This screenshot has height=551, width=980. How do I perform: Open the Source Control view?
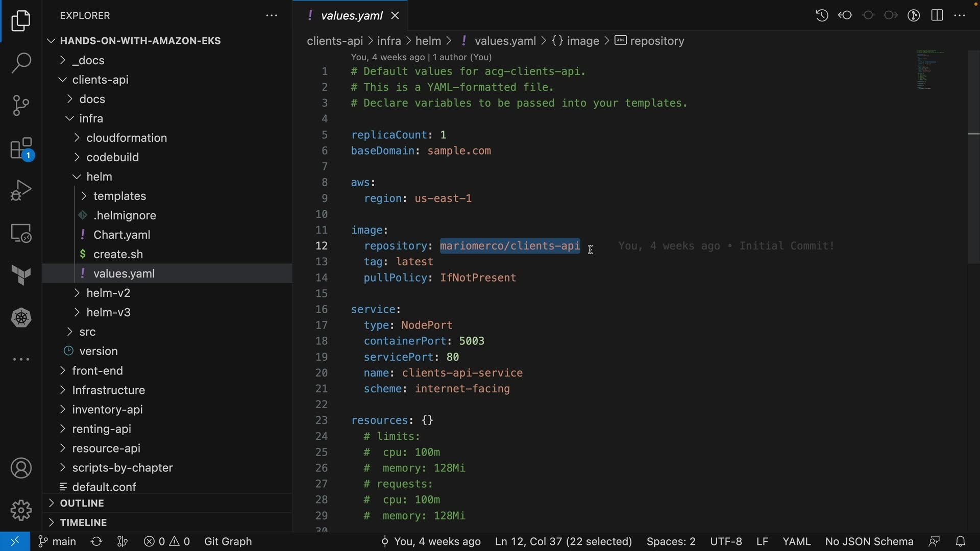click(x=21, y=106)
